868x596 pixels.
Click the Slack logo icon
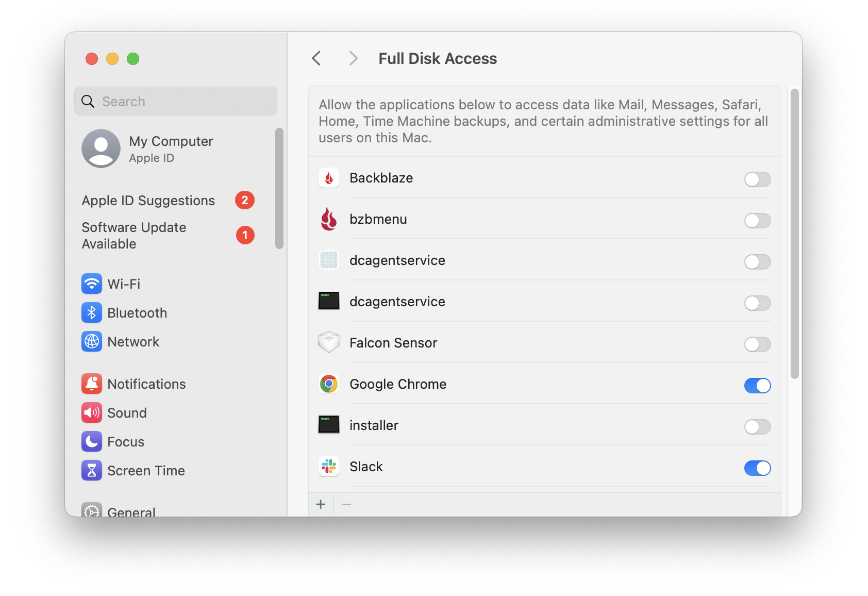click(329, 467)
